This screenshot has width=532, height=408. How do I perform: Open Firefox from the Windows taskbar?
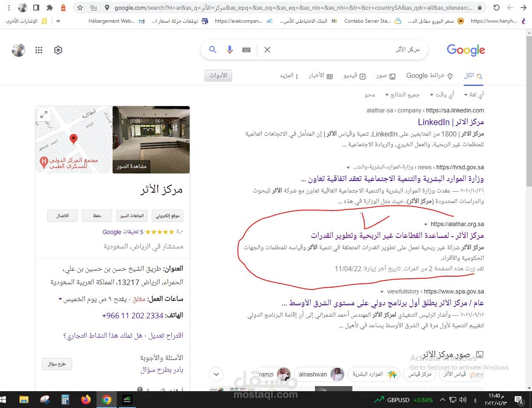point(86,400)
